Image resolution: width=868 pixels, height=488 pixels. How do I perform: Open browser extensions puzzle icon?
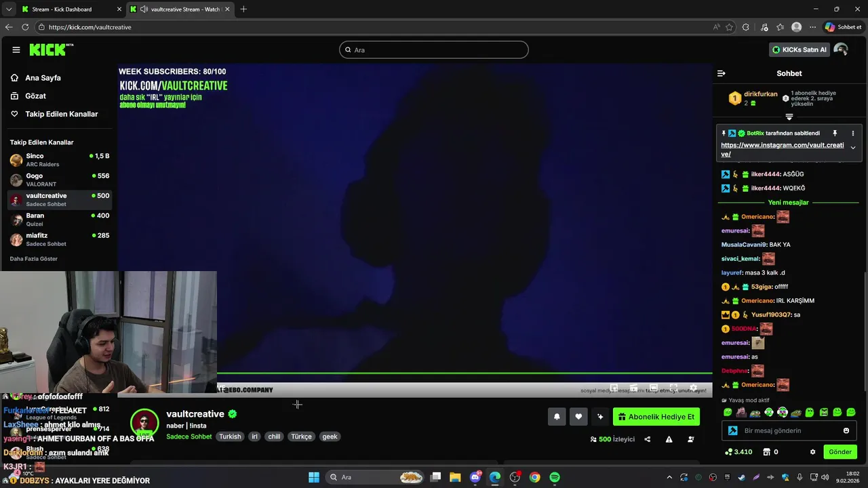pyautogui.click(x=746, y=27)
